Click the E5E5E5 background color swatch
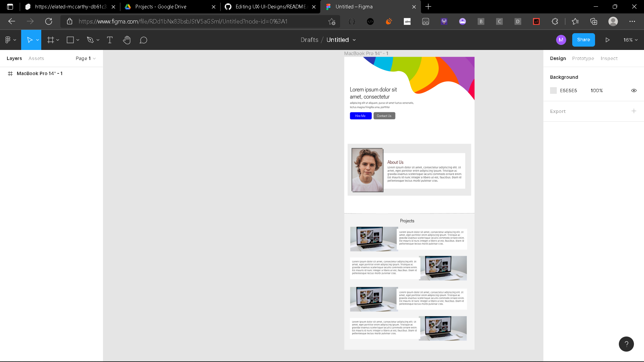644x362 pixels. point(553,90)
